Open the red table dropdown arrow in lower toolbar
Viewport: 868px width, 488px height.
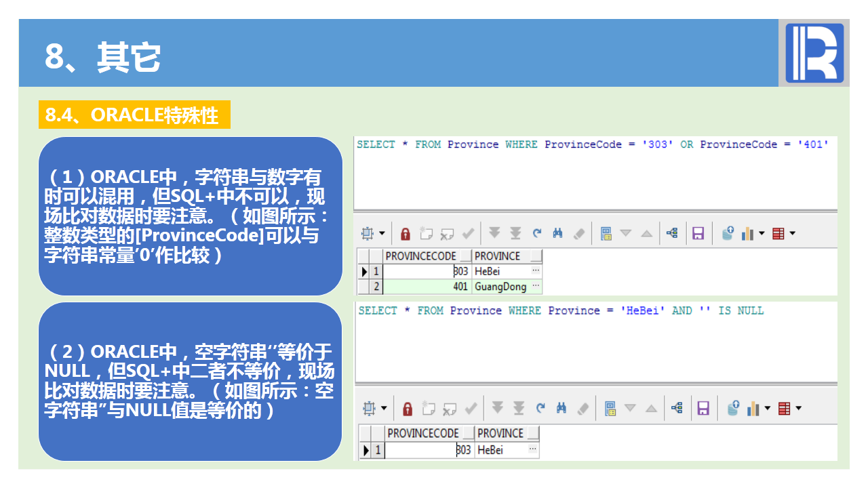[x=798, y=408]
